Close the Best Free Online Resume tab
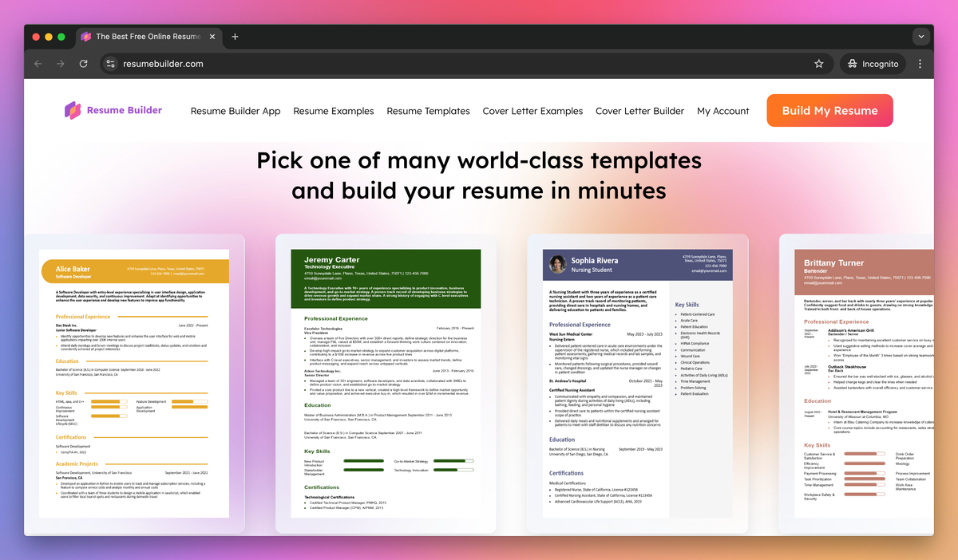 (x=212, y=37)
